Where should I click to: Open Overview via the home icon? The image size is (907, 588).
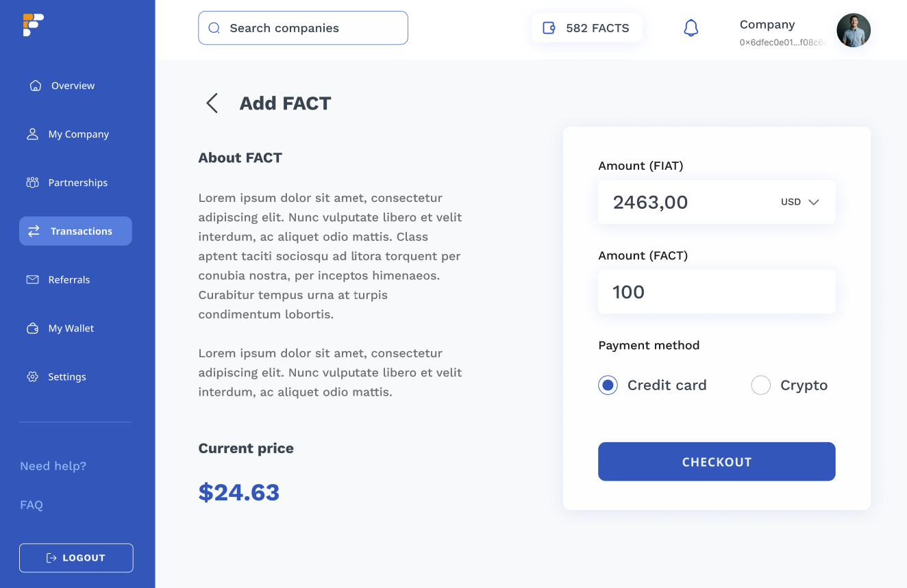point(36,86)
